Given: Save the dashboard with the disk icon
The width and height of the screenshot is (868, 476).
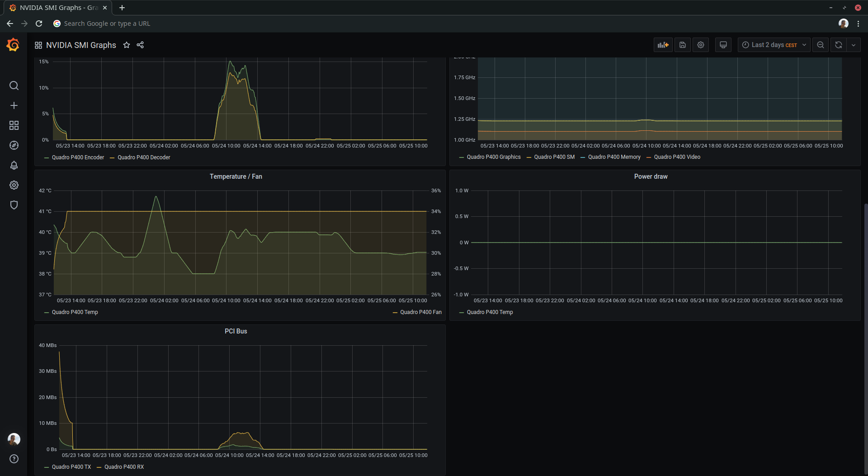Looking at the screenshot, I should [683, 45].
